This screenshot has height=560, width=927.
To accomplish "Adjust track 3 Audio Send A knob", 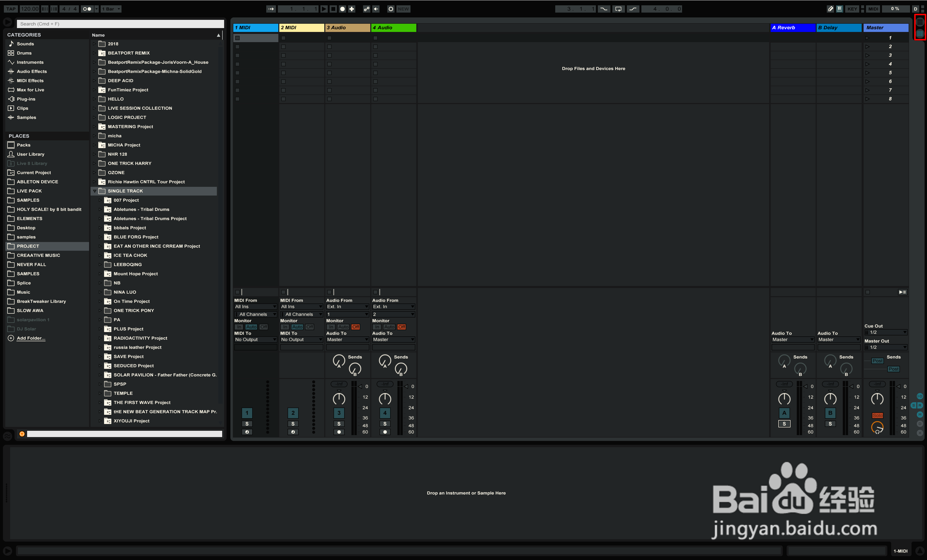I will [x=339, y=360].
